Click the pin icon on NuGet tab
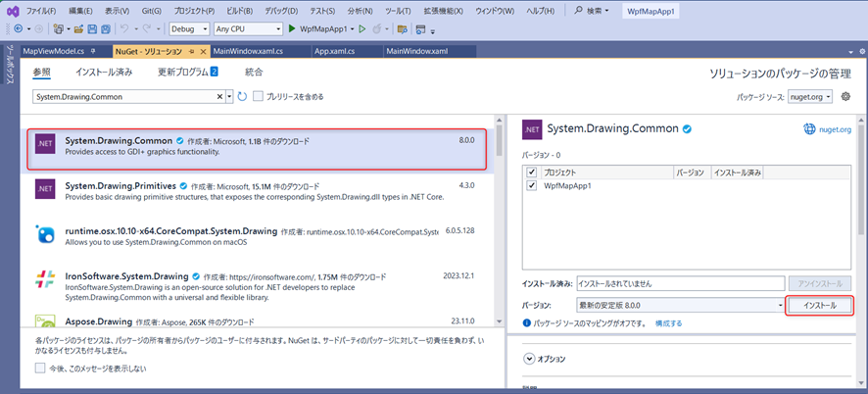Image resolution: width=868 pixels, height=394 pixels. 192,52
